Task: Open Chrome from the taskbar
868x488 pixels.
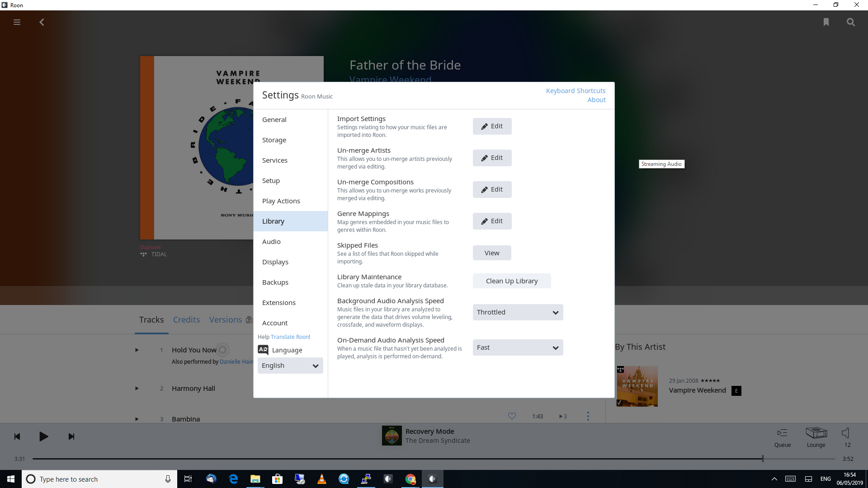Action: [410, 479]
